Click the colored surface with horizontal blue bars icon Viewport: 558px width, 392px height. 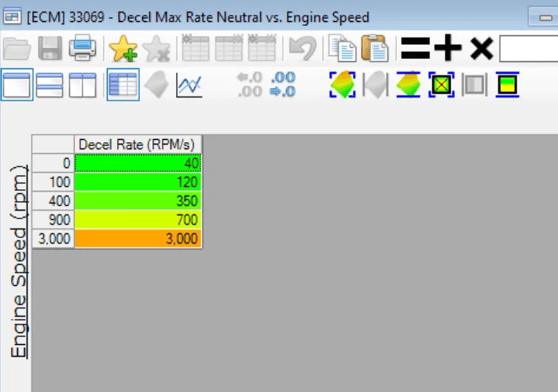pos(408,85)
